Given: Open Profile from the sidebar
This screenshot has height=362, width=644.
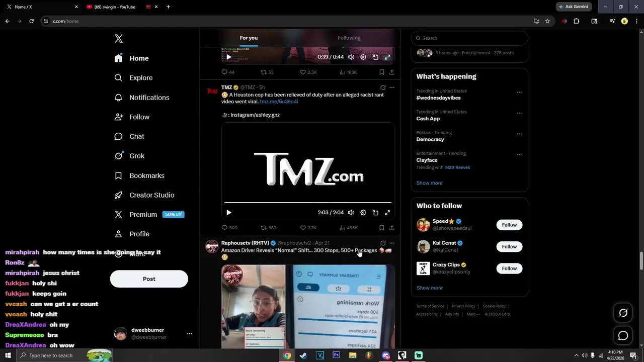Looking at the screenshot, I should (x=132, y=234).
